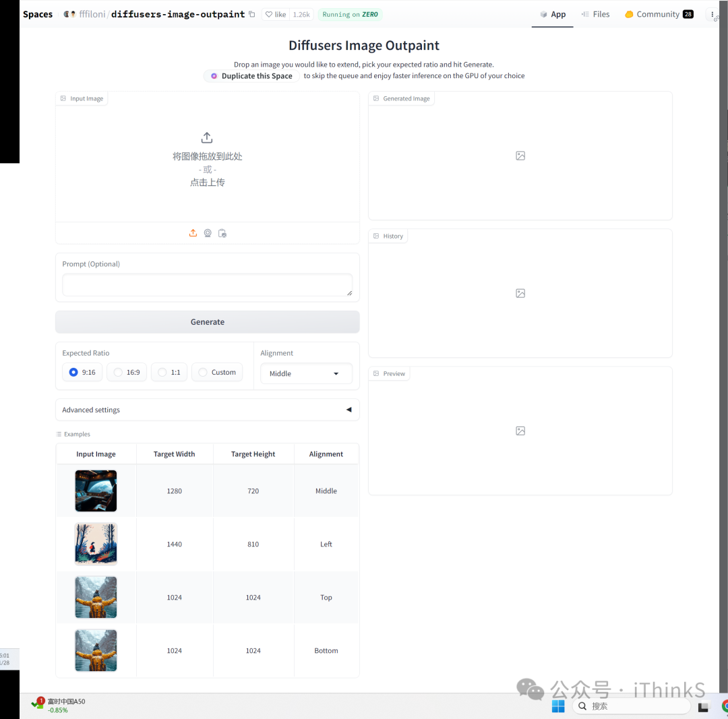Click the upload arrow icon in Input Image
The height and width of the screenshot is (719, 728).
(207, 137)
